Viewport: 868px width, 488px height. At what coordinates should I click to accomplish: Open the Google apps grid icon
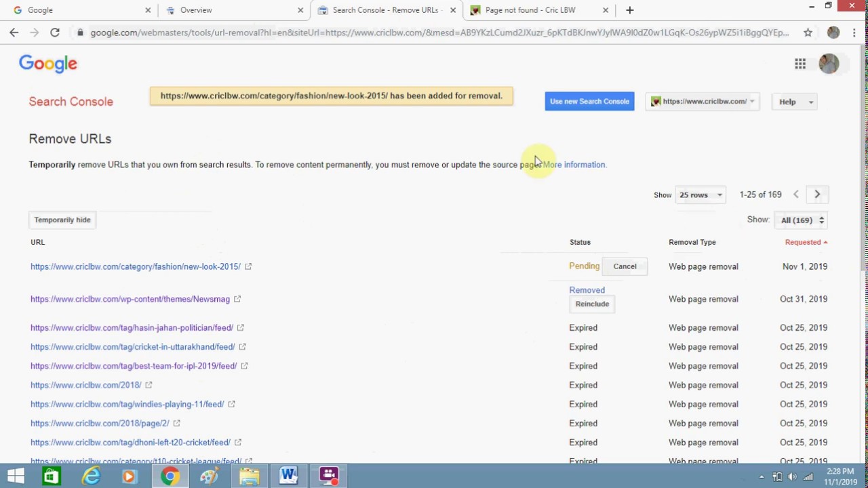(800, 64)
